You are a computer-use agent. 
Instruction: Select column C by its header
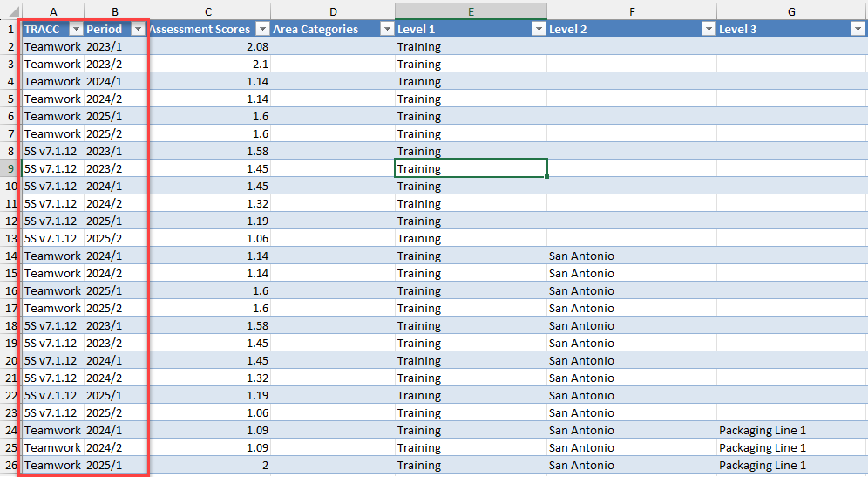[208, 11]
